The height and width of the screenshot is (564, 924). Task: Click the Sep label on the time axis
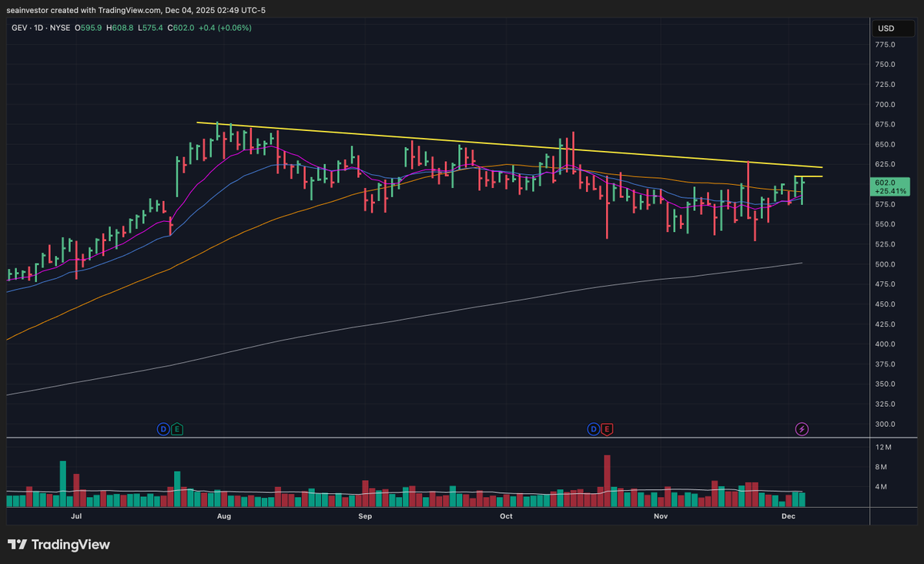pyautogui.click(x=365, y=516)
